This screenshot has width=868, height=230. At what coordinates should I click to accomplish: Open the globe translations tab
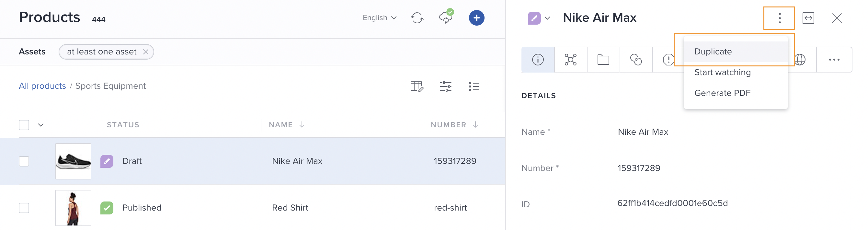tap(800, 60)
